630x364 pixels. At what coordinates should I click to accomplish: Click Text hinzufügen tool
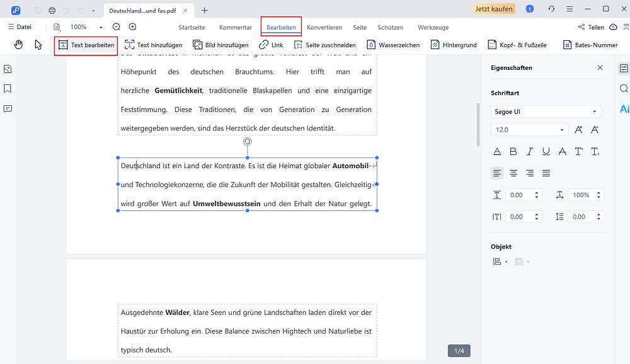154,45
